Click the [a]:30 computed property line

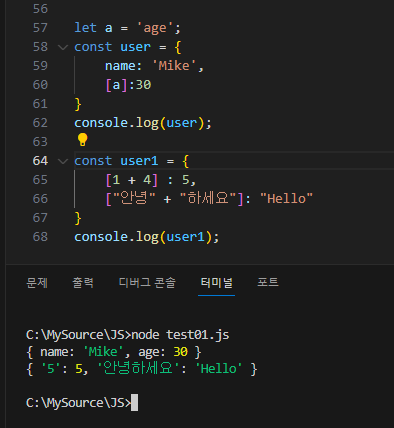[x=128, y=85]
